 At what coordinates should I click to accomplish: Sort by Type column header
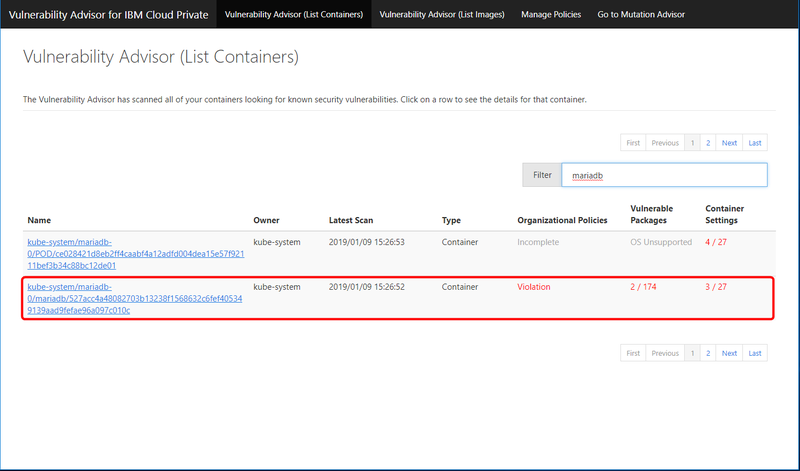(451, 220)
